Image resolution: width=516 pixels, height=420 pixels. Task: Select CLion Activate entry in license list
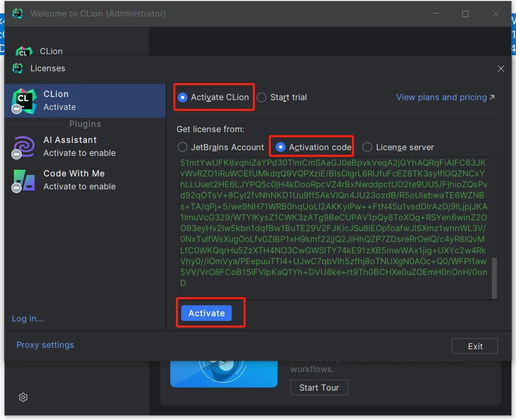coord(85,101)
